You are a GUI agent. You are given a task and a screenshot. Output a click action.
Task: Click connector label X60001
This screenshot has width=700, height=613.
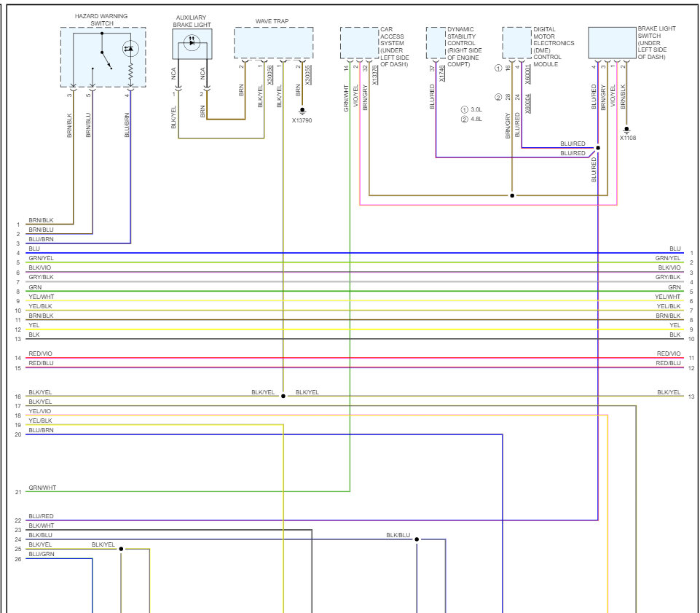pos(528,74)
